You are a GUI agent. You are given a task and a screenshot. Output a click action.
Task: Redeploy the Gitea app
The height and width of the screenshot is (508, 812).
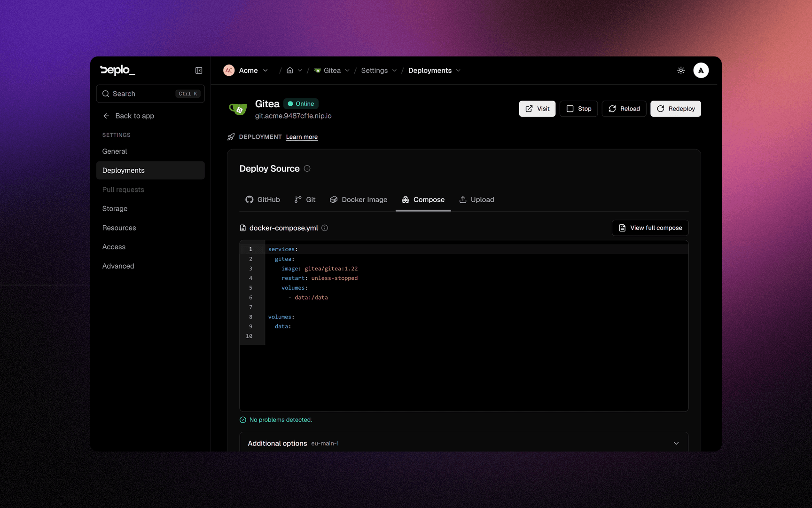[675, 109]
